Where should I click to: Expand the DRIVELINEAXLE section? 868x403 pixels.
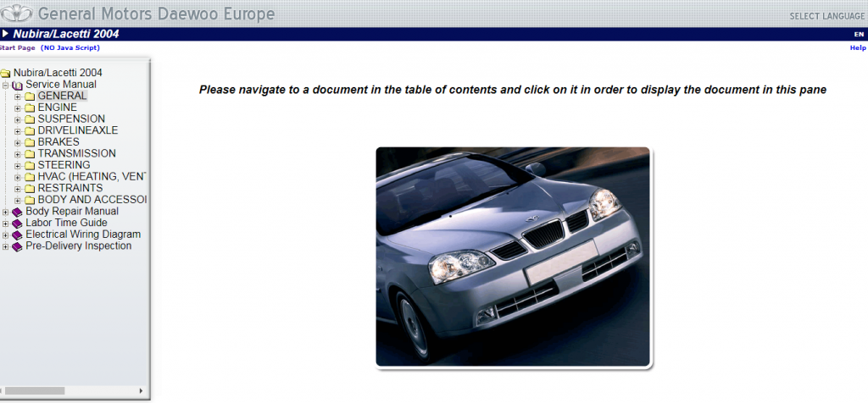point(18,131)
